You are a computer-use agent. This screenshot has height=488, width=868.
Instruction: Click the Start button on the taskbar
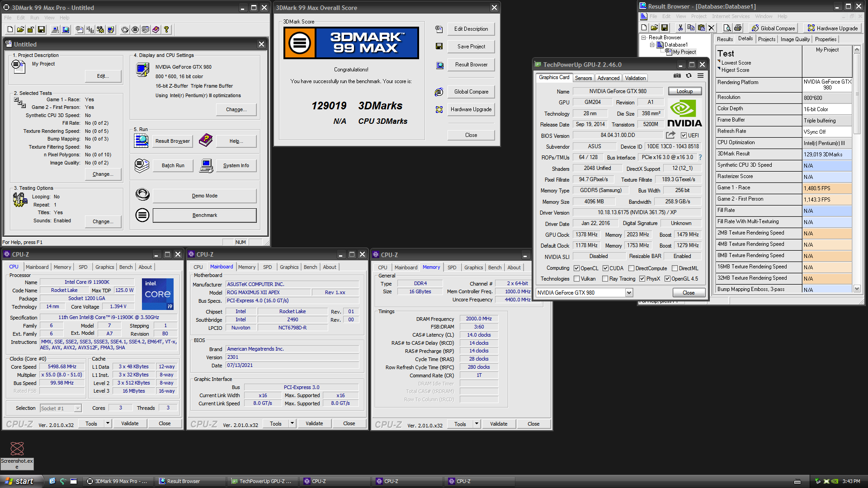point(21,481)
